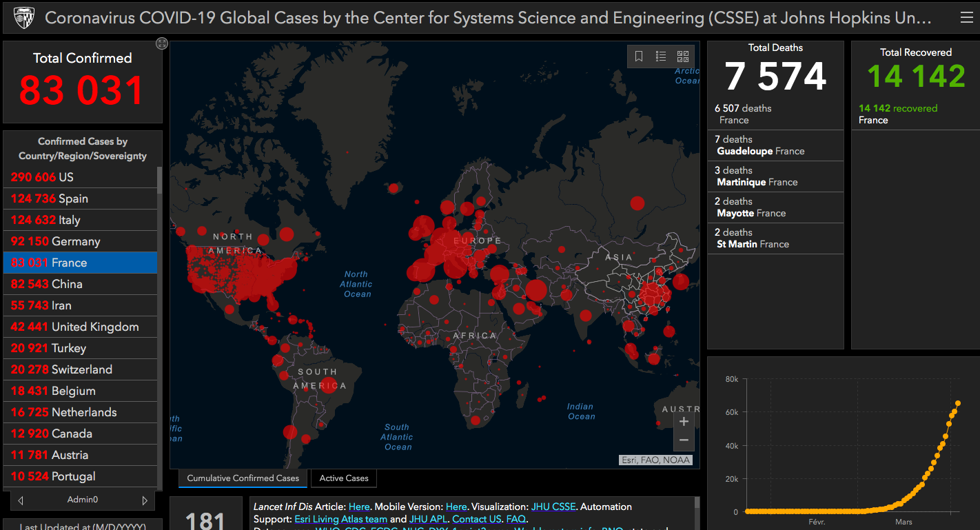
Task: Go to next Admin level arrow
Action: tap(145, 500)
